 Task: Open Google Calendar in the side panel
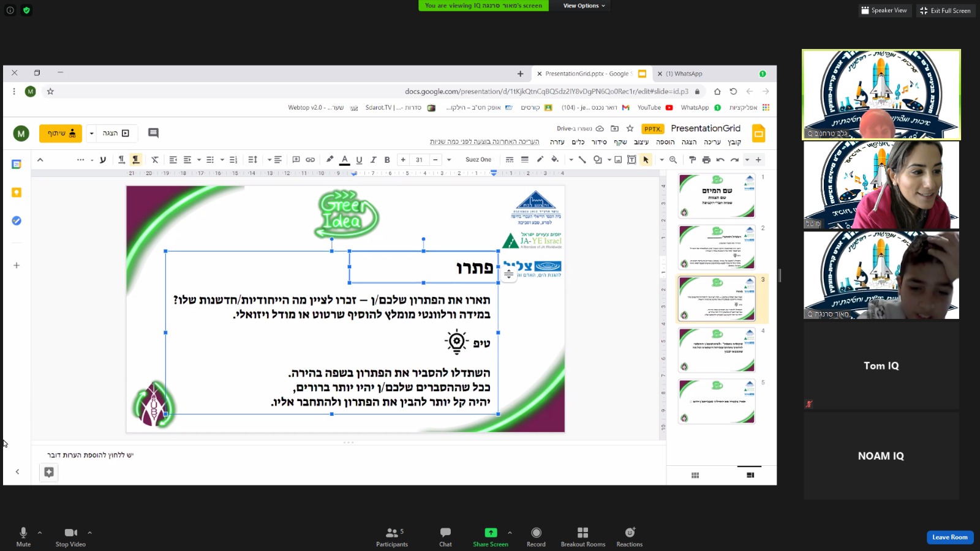(x=17, y=164)
